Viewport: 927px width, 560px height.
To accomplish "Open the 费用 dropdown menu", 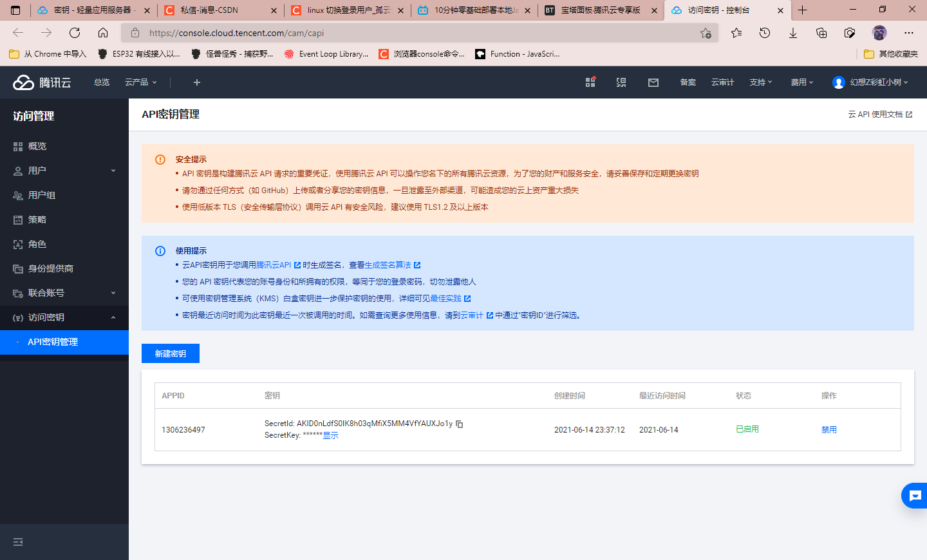I will (802, 82).
